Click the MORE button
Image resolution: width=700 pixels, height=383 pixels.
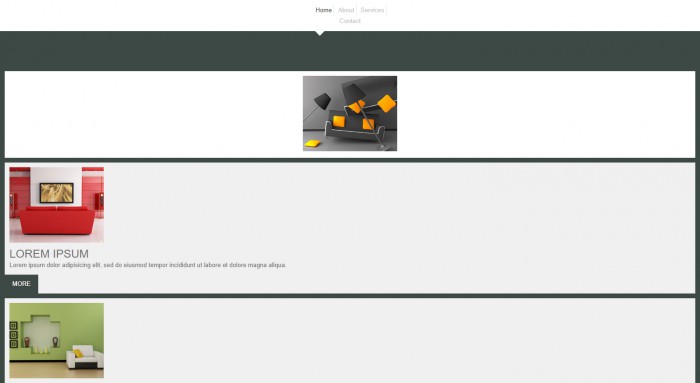coord(21,284)
